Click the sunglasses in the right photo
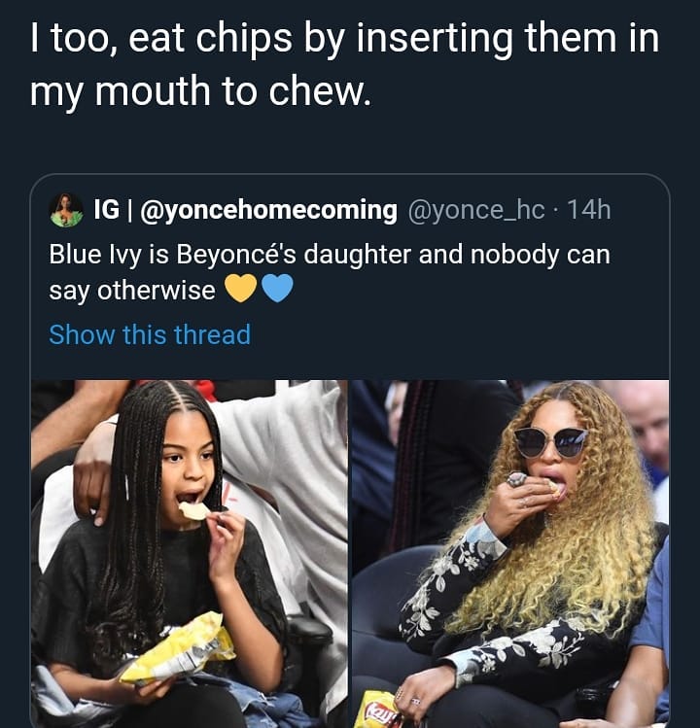 pos(548,440)
